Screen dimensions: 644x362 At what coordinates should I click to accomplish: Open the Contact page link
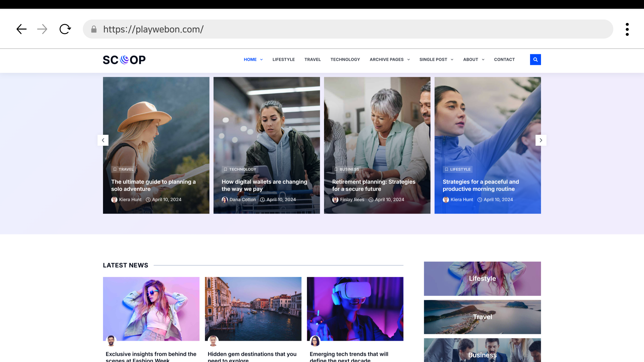coord(504,59)
